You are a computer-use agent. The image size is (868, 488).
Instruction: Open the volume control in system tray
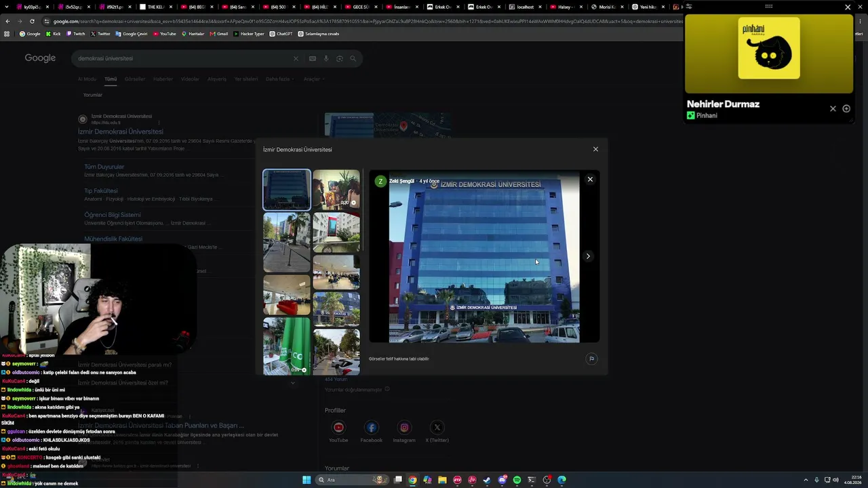pyautogui.click(x=835, y=480)
